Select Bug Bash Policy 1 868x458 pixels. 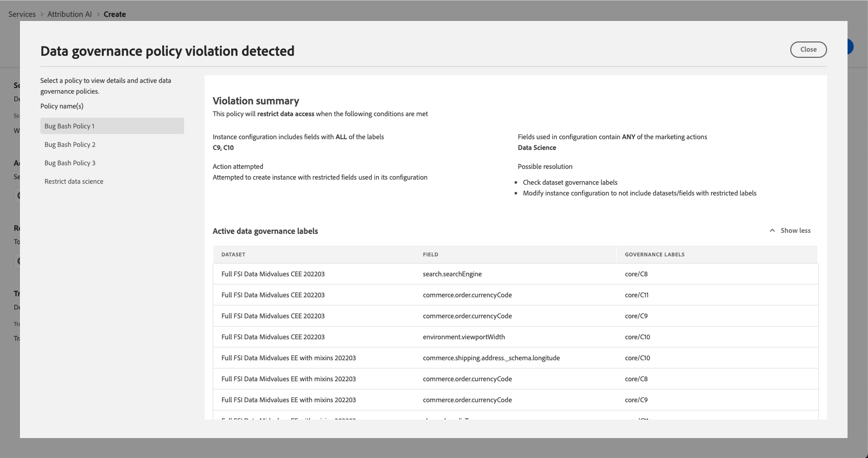[x=70, y=126]
